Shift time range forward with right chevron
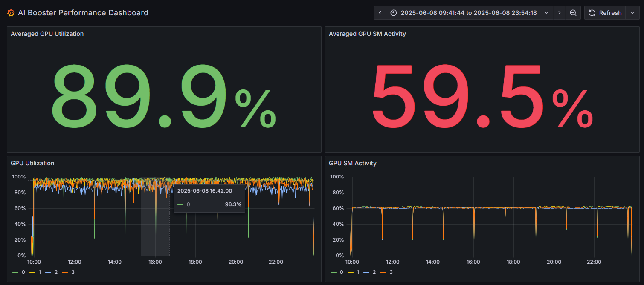The width and height of the screenshot is (644, 285). click(560, 13)
